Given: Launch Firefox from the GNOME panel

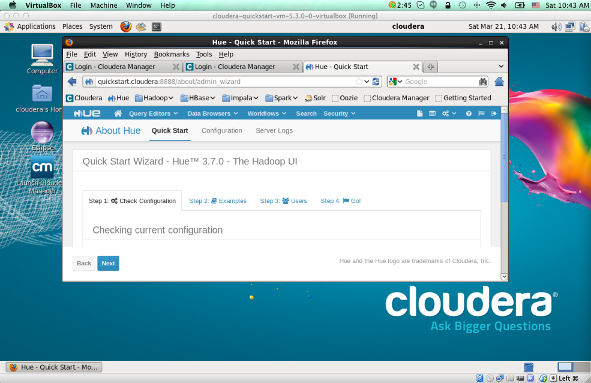Looking at the screenshot, I should click(x=126, y=26).
